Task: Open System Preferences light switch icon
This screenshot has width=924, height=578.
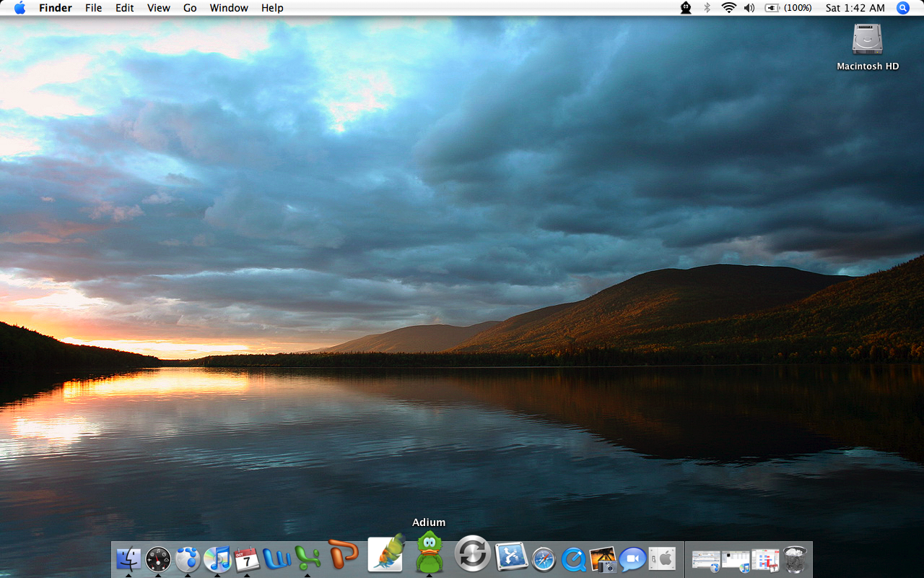Action: tap(662, 558)
